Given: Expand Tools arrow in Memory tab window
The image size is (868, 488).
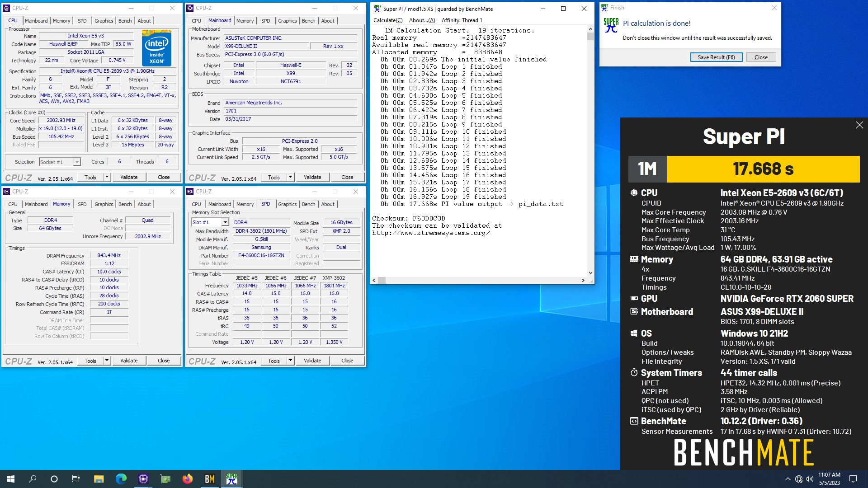Looking at the screenshot, I should (x=107, y=361).
